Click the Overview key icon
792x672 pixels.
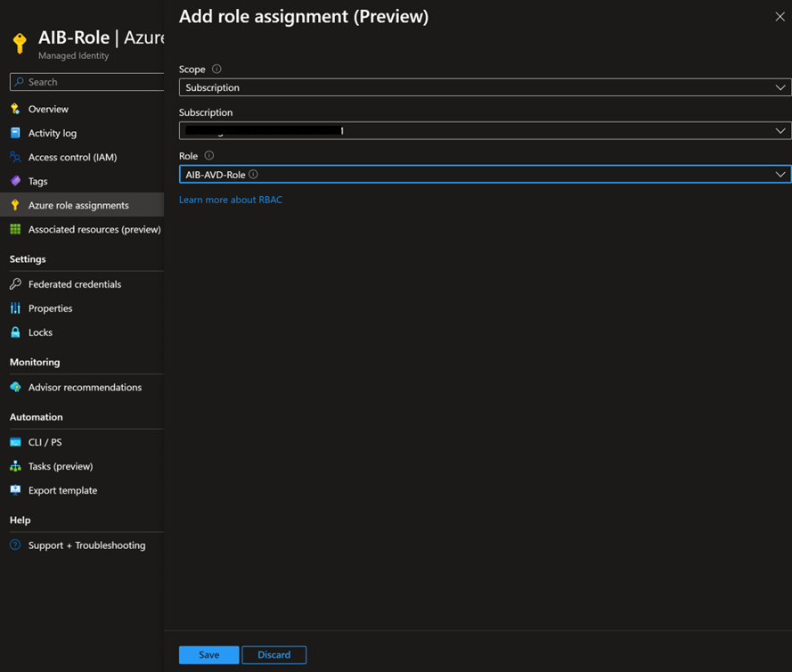[x=15, y=109]
